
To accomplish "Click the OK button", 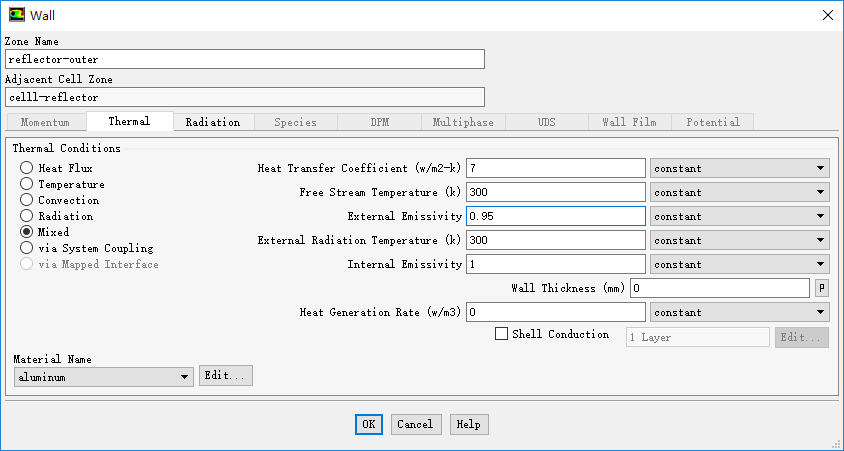I will [369, 424].
